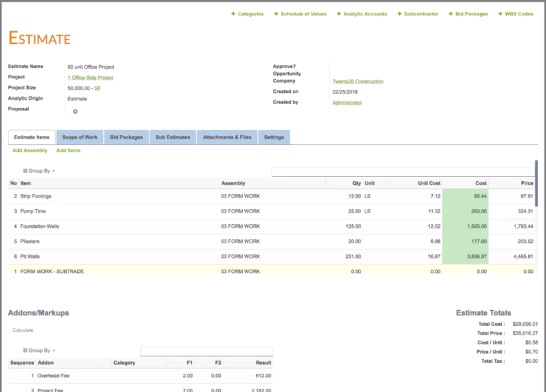Click the plus icon beside Categories
This screenshot has height=392, width=546.
(x=233, y=14)
